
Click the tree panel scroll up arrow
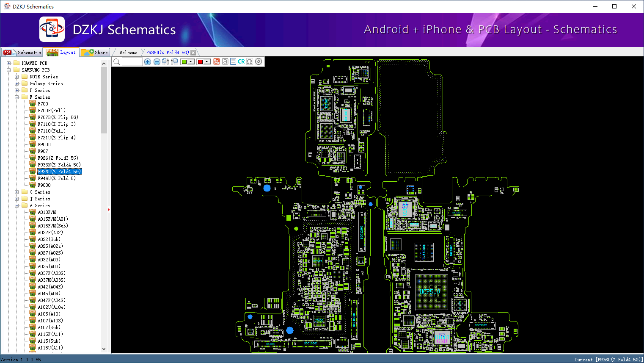(104, 64)
